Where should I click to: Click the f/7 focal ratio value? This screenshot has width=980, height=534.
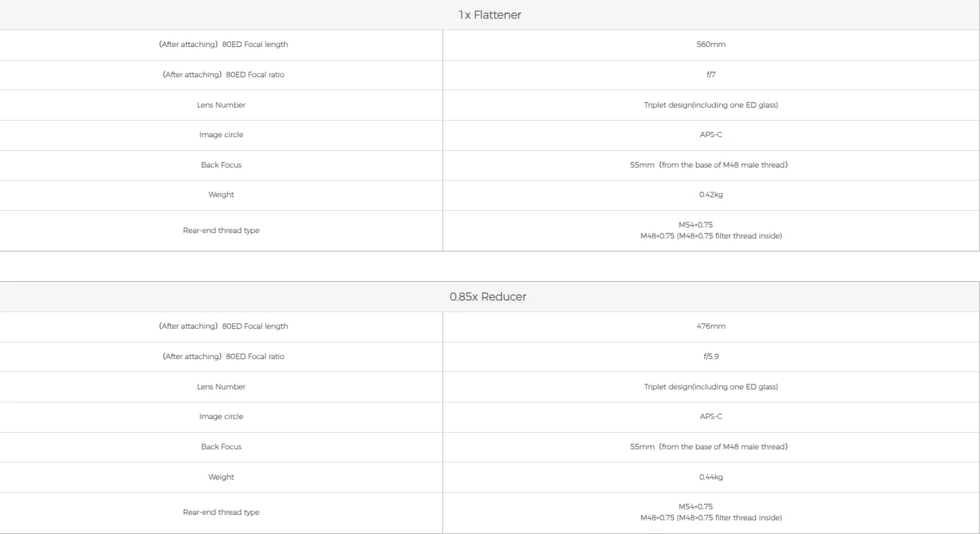tap(711, 75)
